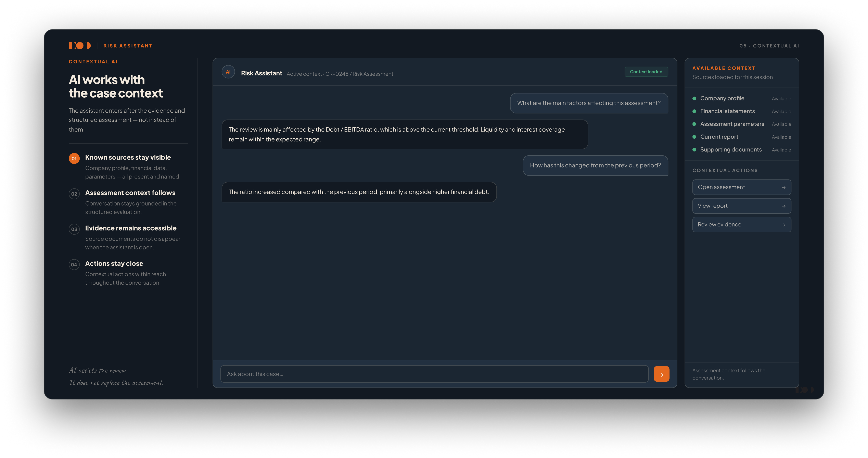Click the CONTEXTUAL ACTIONS section heading
This screenshot has width=868, height=458.
pos(725,171)
